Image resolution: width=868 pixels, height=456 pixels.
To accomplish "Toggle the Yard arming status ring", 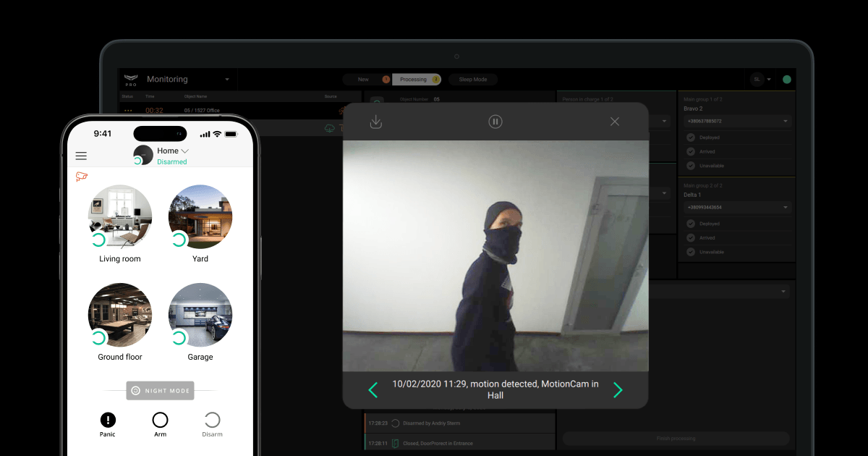I will [x=179, y=240].
